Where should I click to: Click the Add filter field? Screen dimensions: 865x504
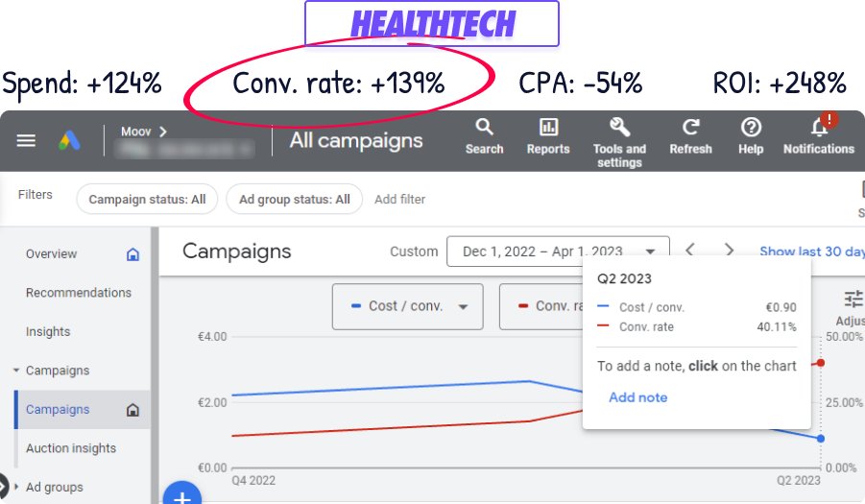400,200
